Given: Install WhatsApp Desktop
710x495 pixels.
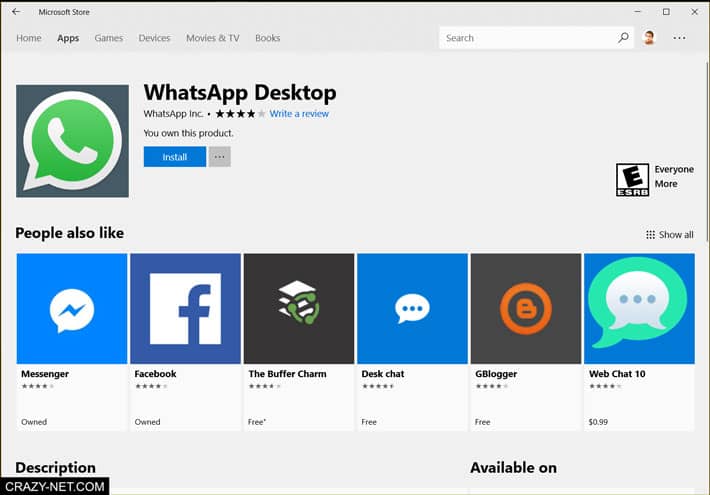Looking at the screenshot, I should click(175, 157).
